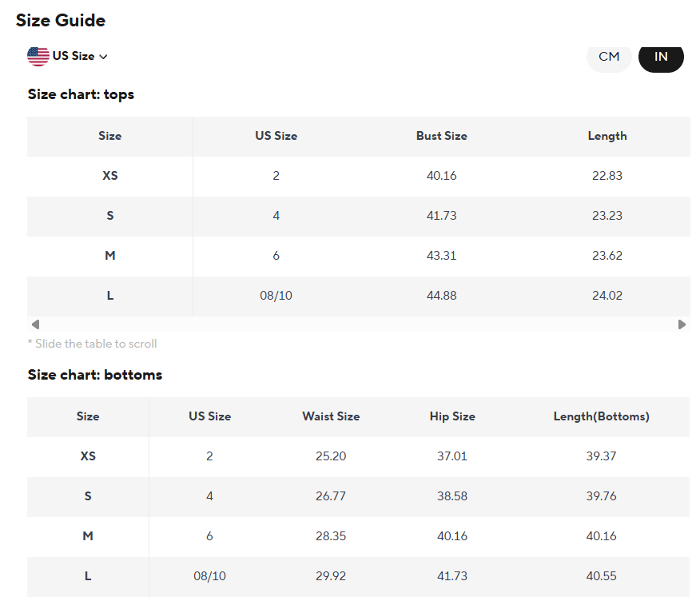Select bust value 40.16 in tops table
This screenshot has width=700, height=597.
[441, 176]
